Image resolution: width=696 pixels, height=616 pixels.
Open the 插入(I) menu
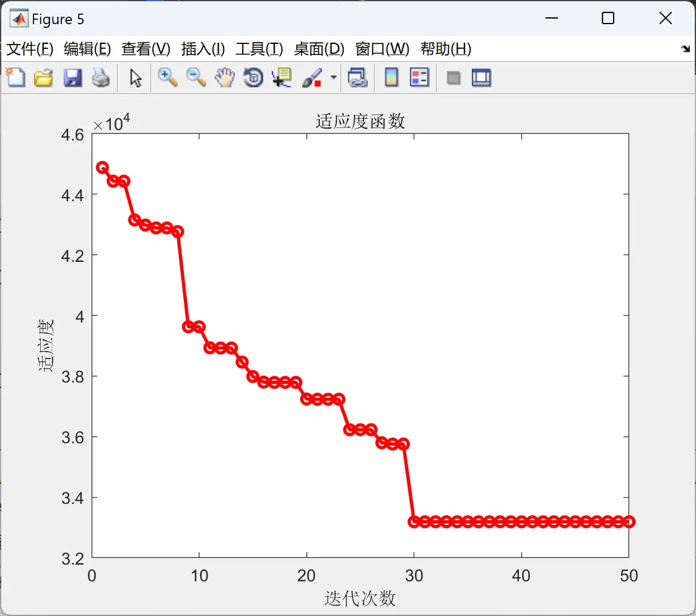click(203, 49)
